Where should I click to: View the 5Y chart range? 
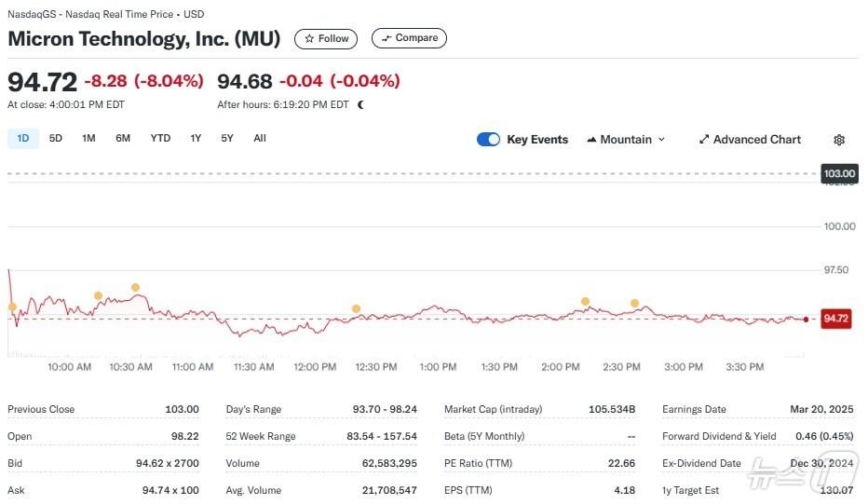(x=227, y=139)
